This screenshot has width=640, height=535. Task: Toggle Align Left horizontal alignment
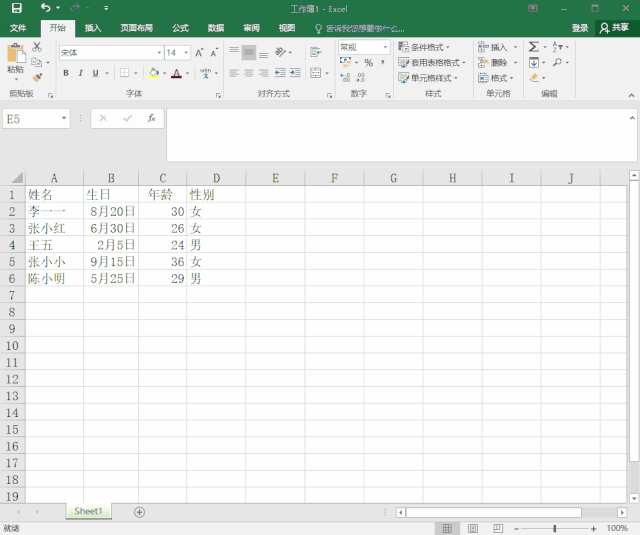click(234, 73)
